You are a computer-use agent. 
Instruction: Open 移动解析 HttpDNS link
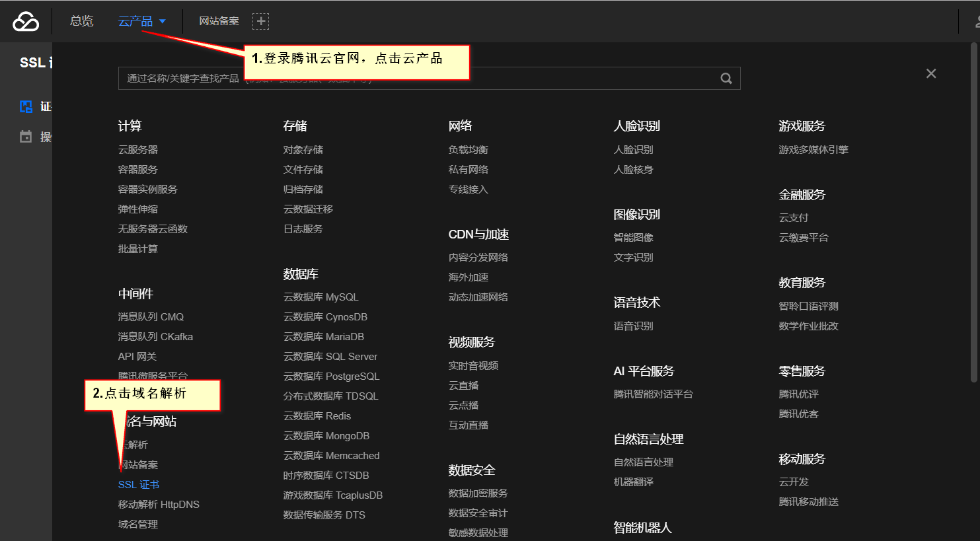159,505
